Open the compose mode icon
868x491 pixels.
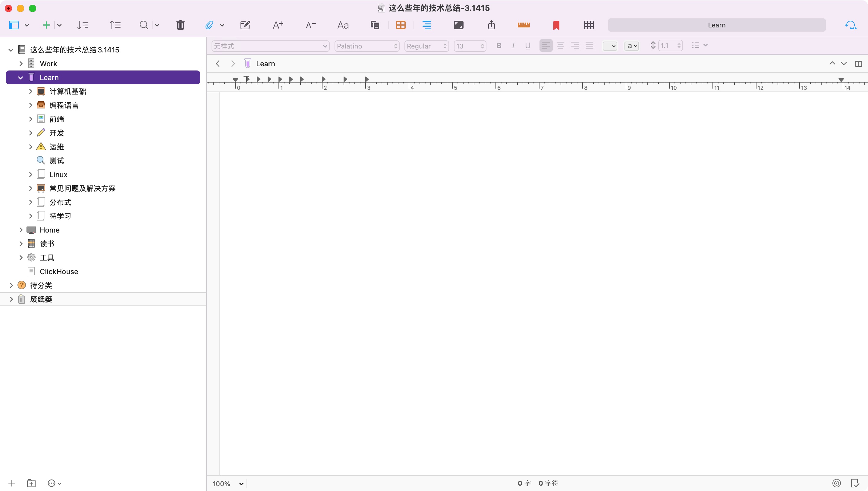pyautogui.click(x=458, y=25)
